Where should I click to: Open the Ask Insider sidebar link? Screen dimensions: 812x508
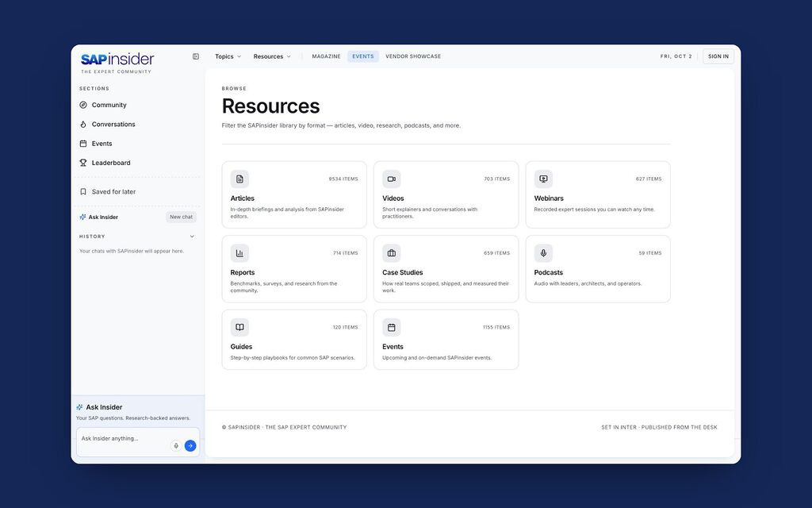point(103,217)
